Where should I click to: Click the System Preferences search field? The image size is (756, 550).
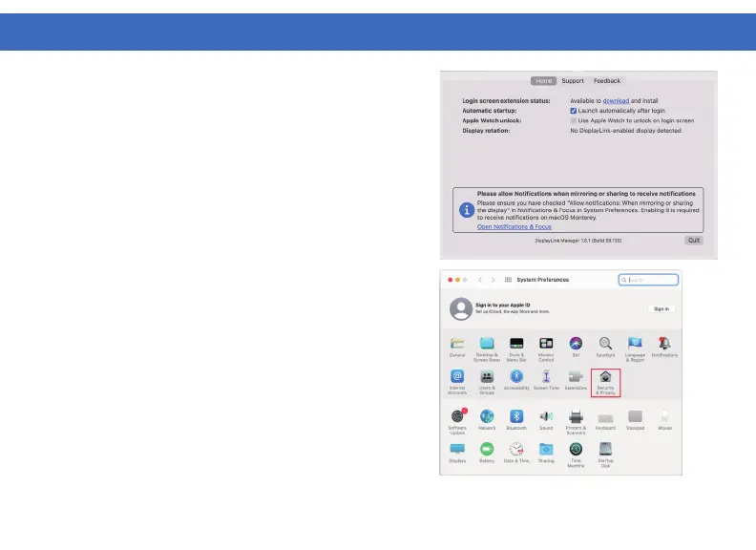pyautogui.click(x=649, y=280)
